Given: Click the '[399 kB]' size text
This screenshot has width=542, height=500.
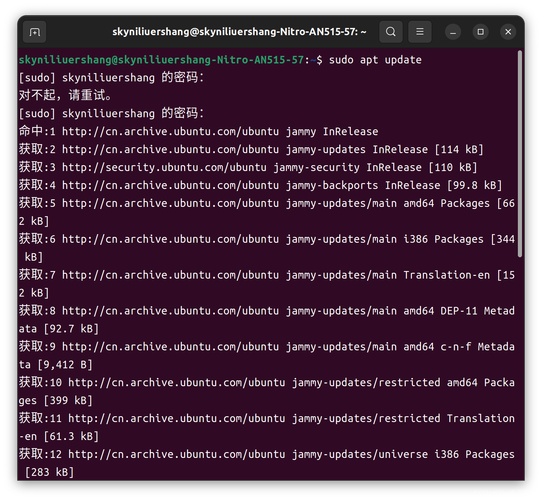Looking at the screenshot, I should 68,401.
